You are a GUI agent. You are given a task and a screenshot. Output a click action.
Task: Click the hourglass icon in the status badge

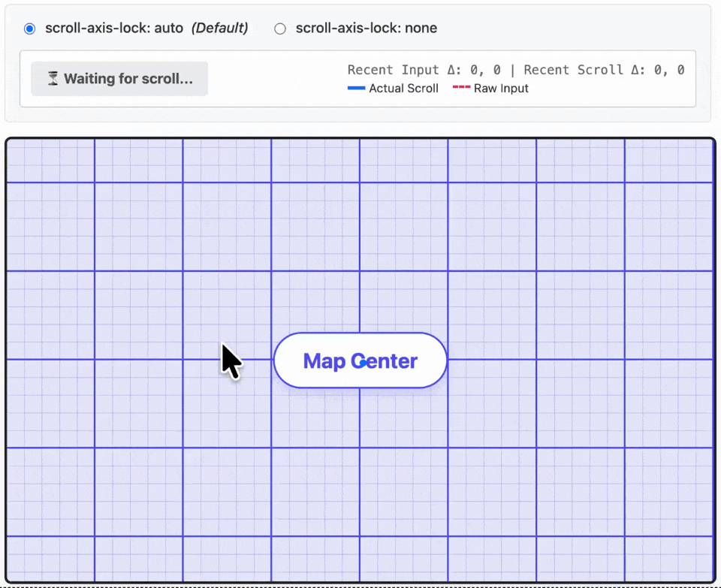(53, 79)
